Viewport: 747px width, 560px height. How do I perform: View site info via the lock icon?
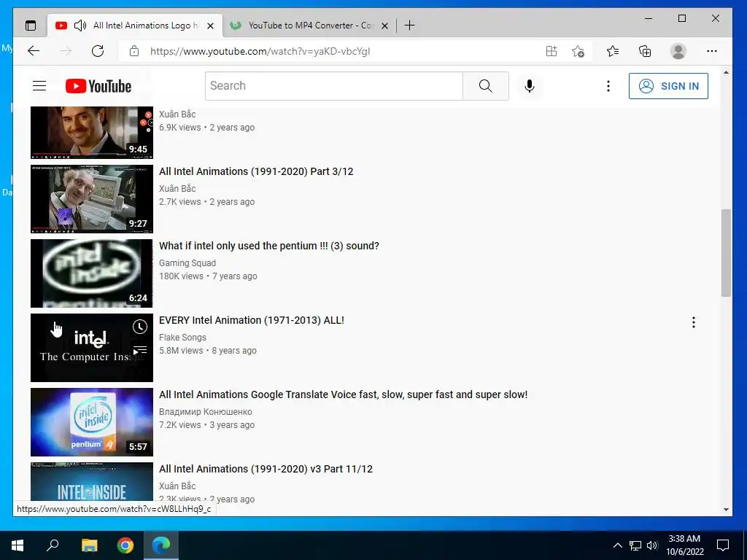coord(134,51)
